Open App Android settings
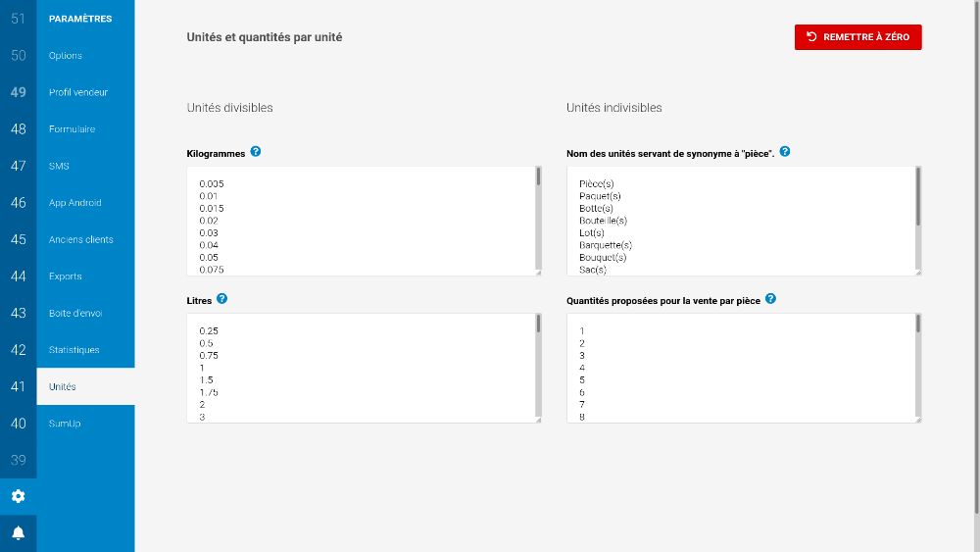Image resolution: width=980 pixels, height=552 pixels. pos(75,203)
